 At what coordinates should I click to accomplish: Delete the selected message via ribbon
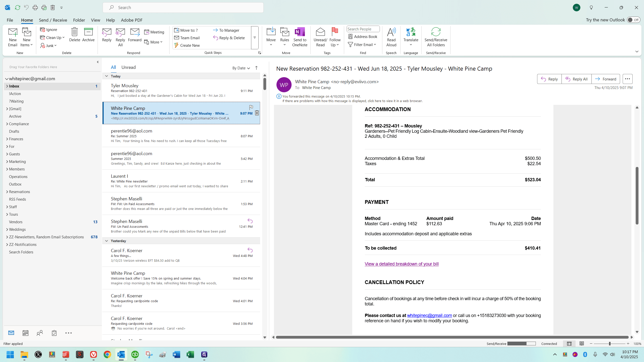point(74,35)
